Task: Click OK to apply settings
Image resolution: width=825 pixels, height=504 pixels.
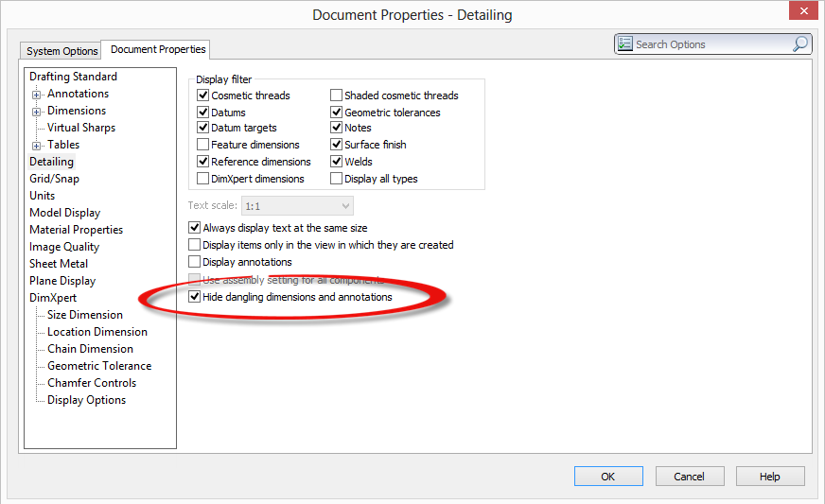Action: [608, 477]
